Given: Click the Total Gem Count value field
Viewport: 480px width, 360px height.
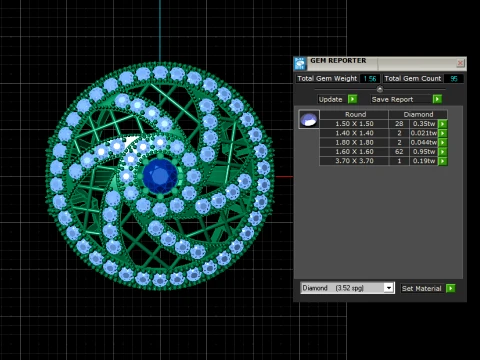Looking at the screenshot, I should click(454, 79).
